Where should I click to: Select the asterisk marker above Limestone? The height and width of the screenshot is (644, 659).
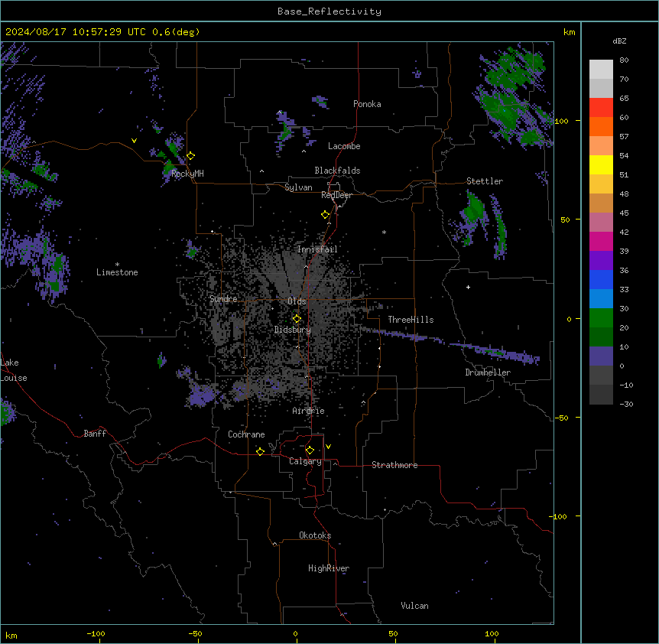(x=117, y=265)
